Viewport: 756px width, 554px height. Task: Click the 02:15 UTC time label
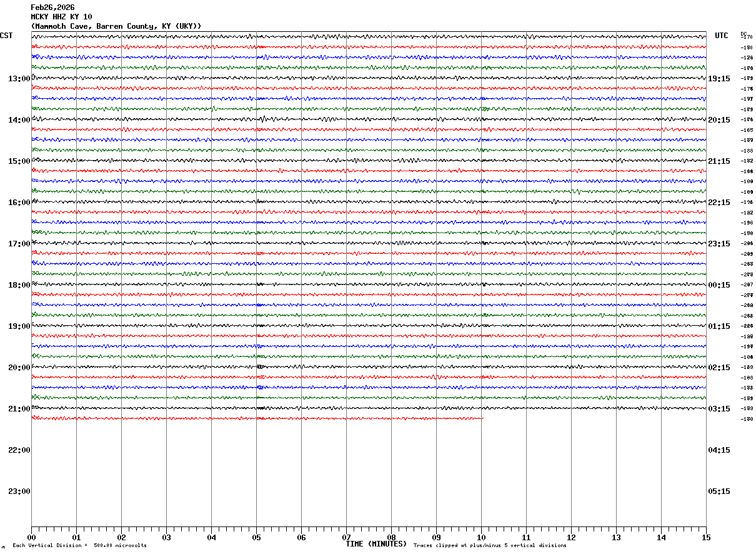[719, 368]
